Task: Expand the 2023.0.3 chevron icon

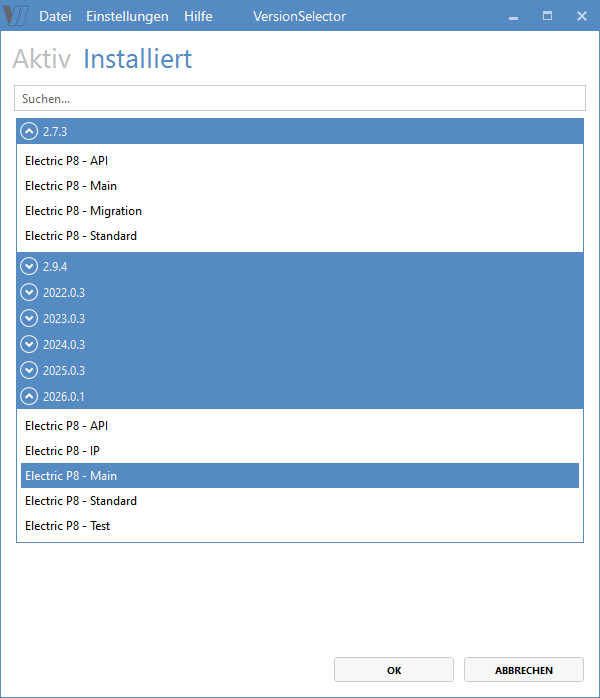Action: (29, 319)
